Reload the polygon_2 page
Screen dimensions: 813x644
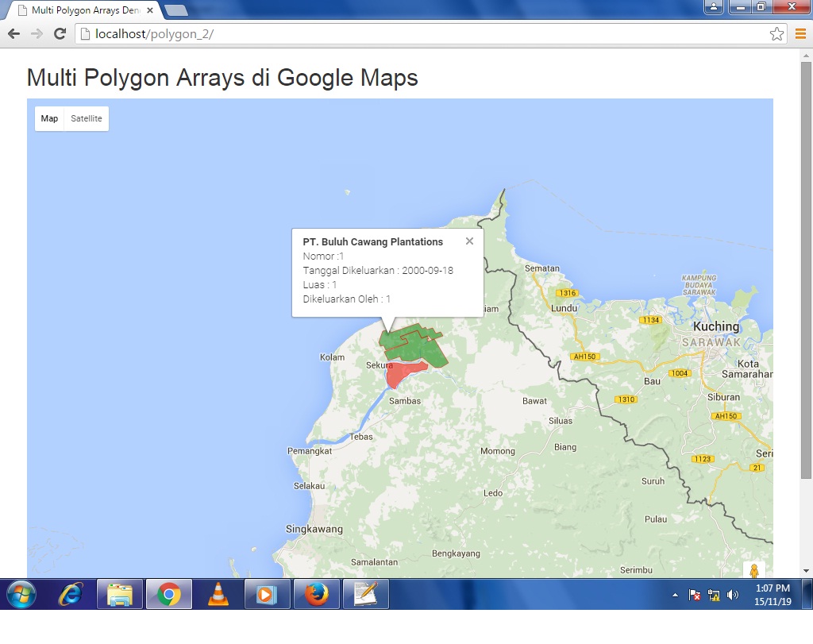point(60,33)
